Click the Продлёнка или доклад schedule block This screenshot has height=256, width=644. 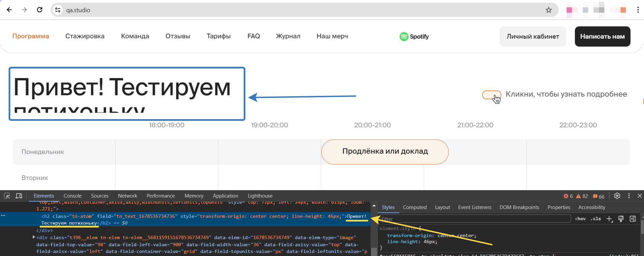pos(385,152)
